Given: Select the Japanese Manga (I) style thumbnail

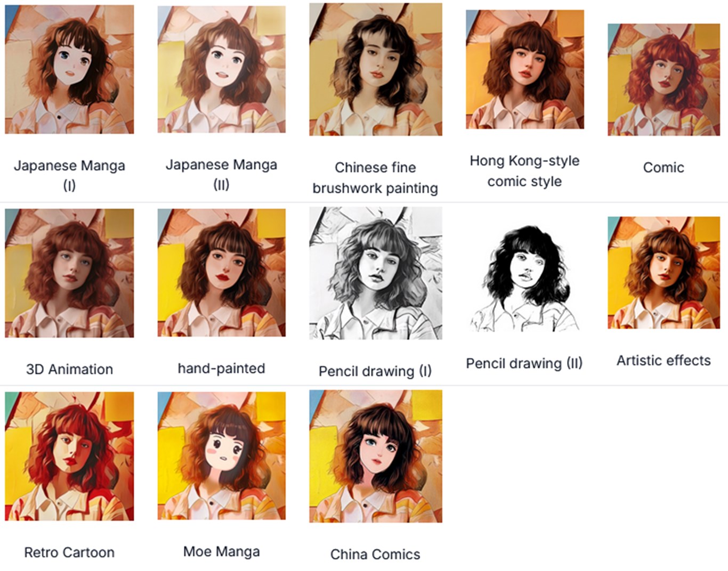Looking at the screenshot, I should (x=69, y=69).
